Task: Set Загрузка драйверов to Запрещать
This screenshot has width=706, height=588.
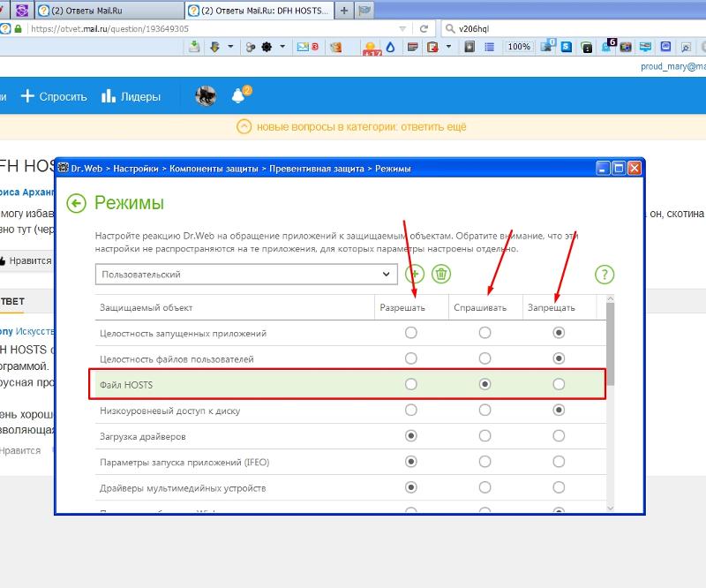Action: [x=559, y=436]
